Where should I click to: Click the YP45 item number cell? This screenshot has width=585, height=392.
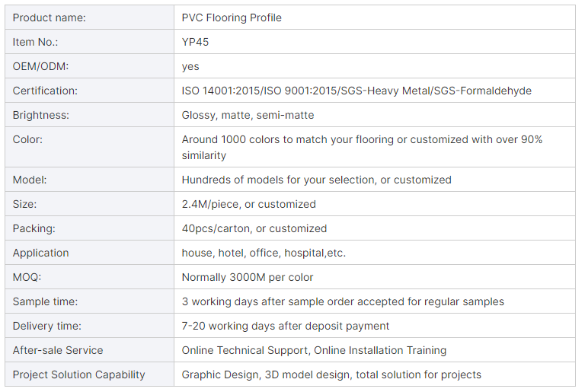pyautogui.click(x=195, y=42)
